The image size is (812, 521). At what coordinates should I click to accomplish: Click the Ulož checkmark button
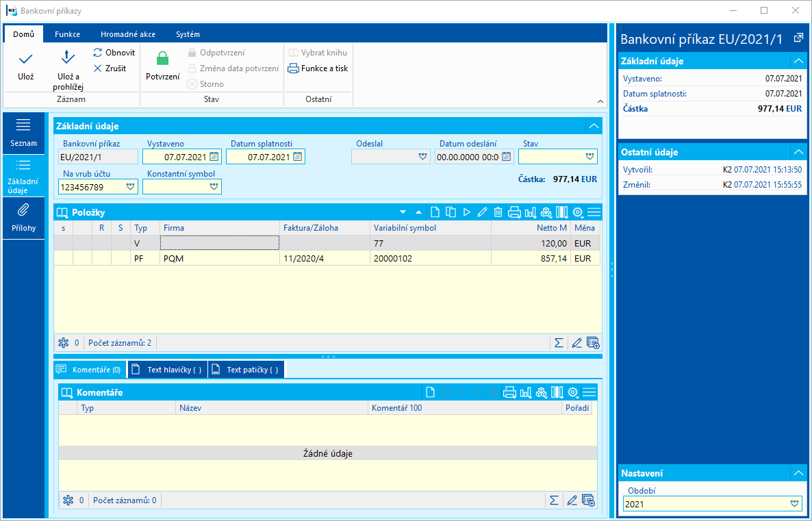tap(26, 59)
